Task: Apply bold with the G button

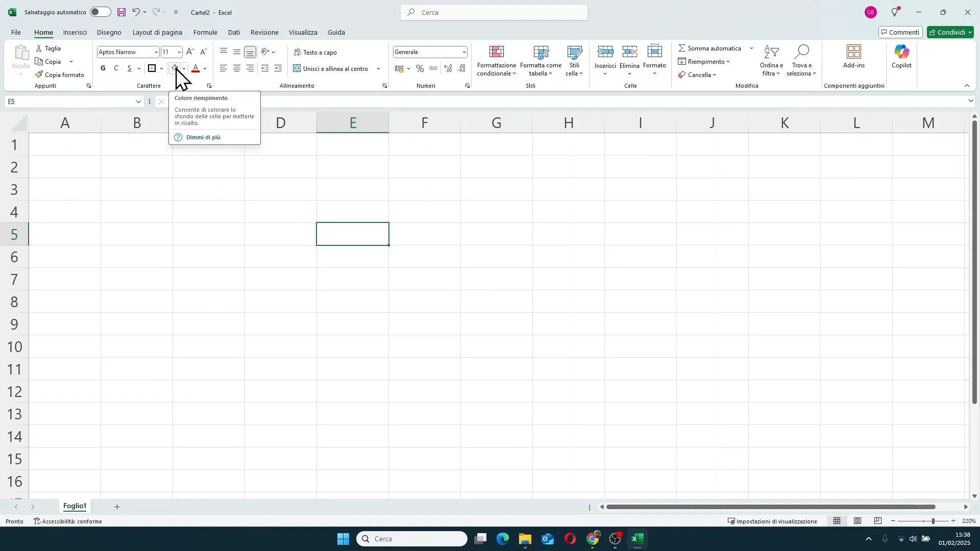Action: coord(103,68)
